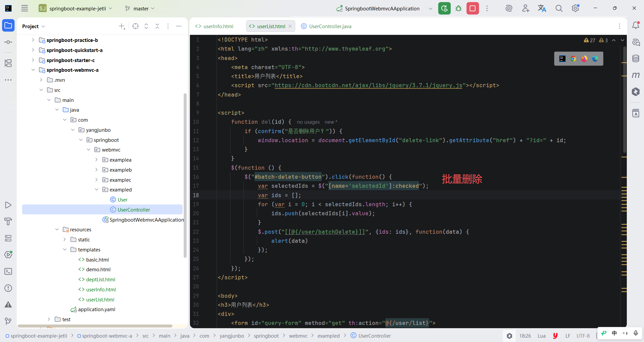Expand the springboot-practice-b module
The width and height of the screenshot is (644, 342).
point(33,40)
